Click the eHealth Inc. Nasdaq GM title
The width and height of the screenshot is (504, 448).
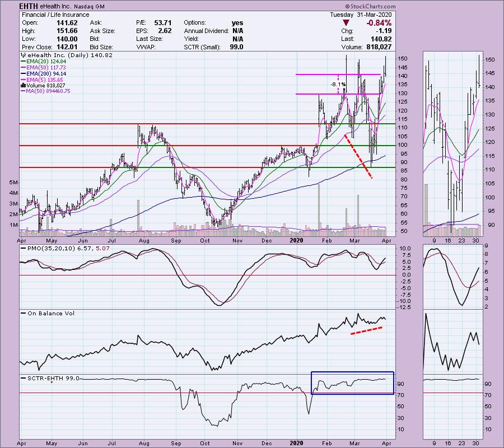coord(72,6)
